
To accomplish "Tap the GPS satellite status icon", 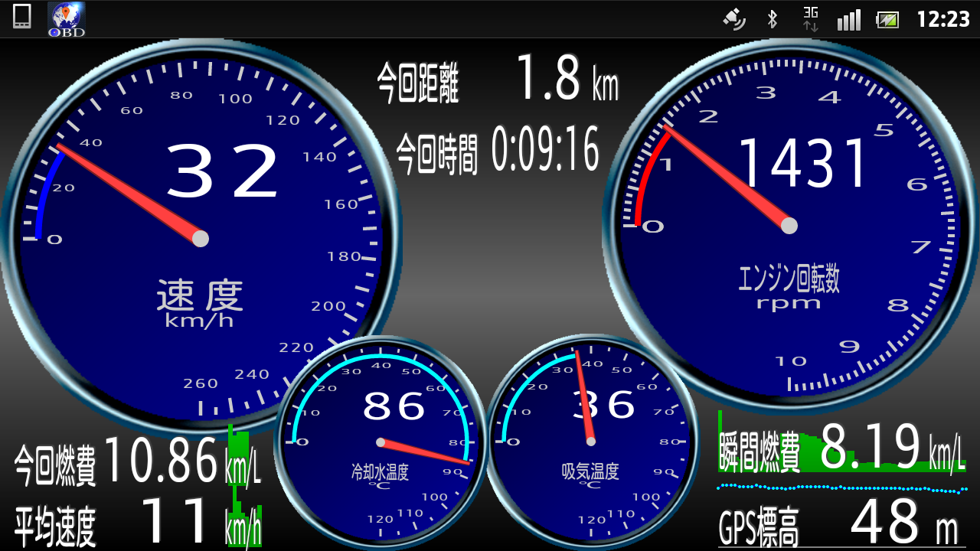I will point(734,19).
